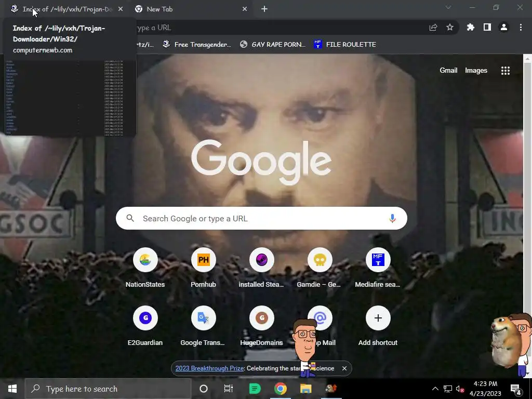532x399 pixels.
Task: Start voice search with microphone icon
Action: tap(392, 219)
